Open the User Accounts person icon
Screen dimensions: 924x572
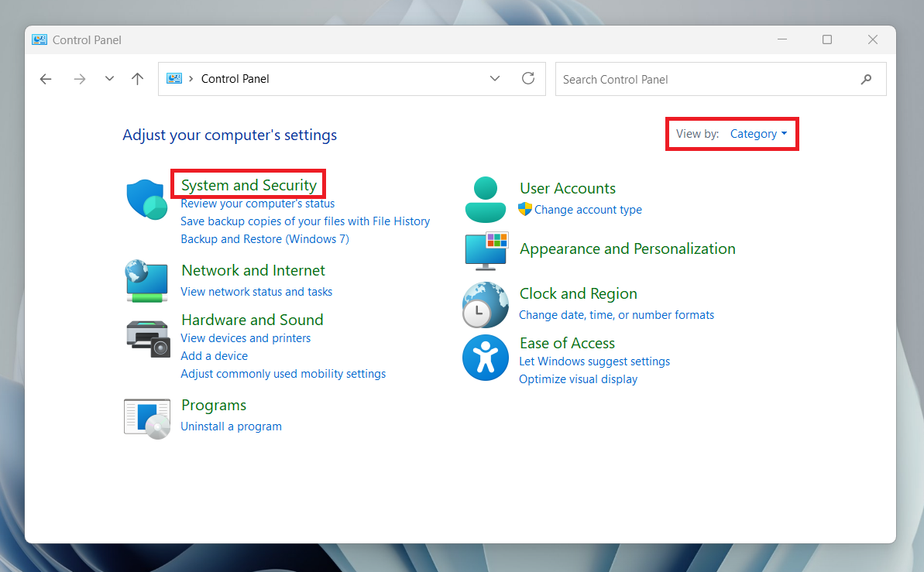(485, 200)
